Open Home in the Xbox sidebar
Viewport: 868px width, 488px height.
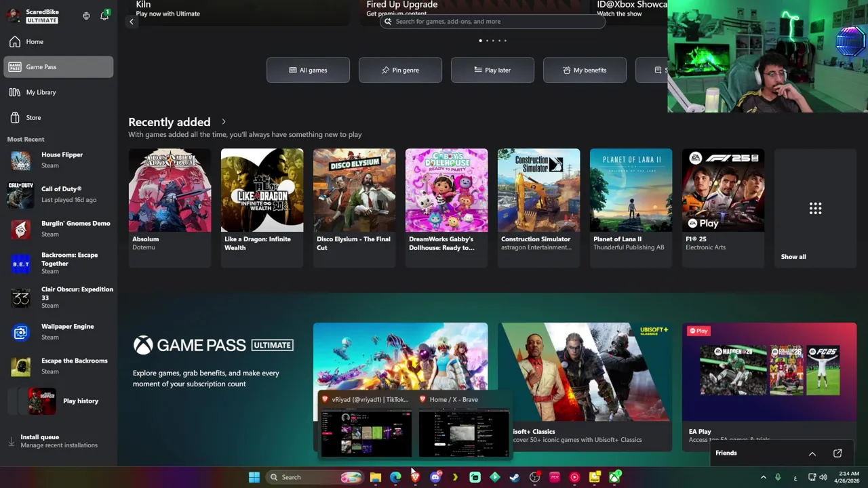tap(58, 42)
